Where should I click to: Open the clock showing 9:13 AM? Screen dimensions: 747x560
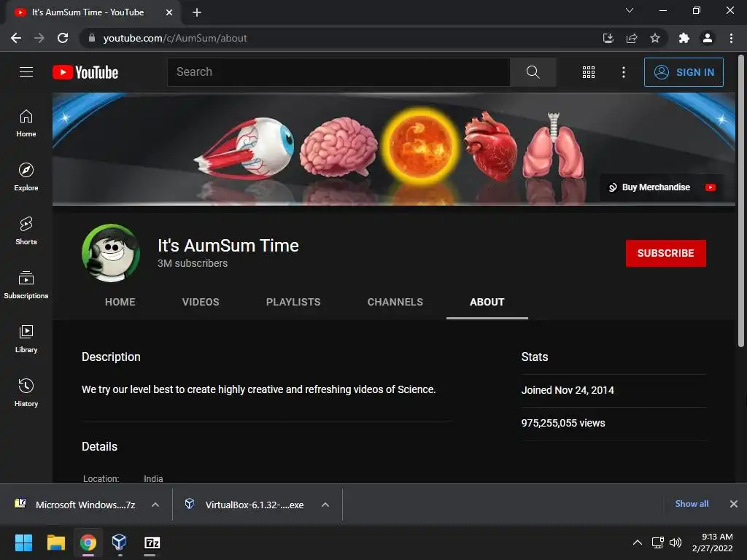click(x=712, y=542)
